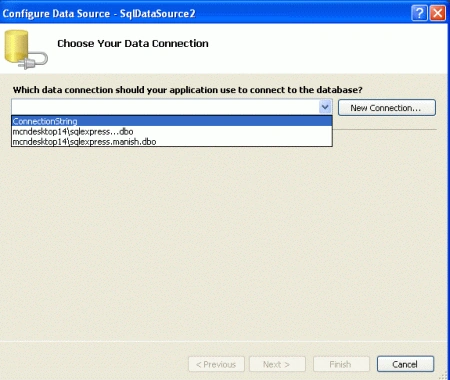Click inside the empty connection combo box

[165, 107]
